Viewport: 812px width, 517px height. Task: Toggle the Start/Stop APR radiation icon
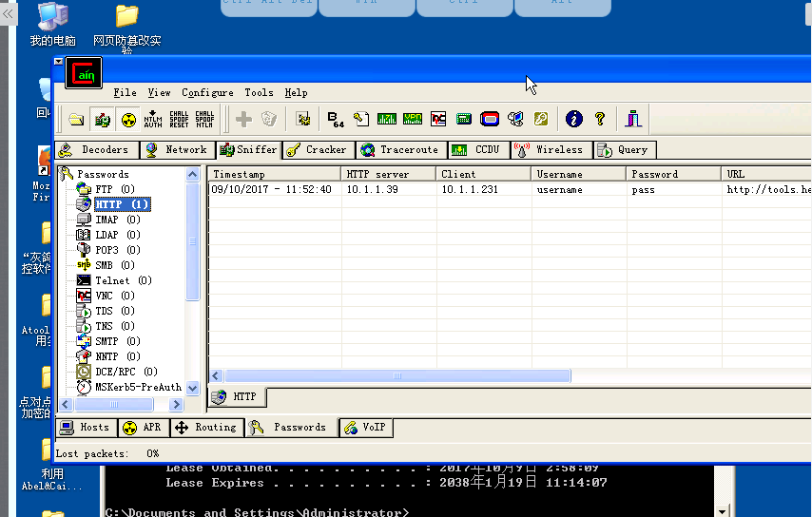click(x=128, y=120)
